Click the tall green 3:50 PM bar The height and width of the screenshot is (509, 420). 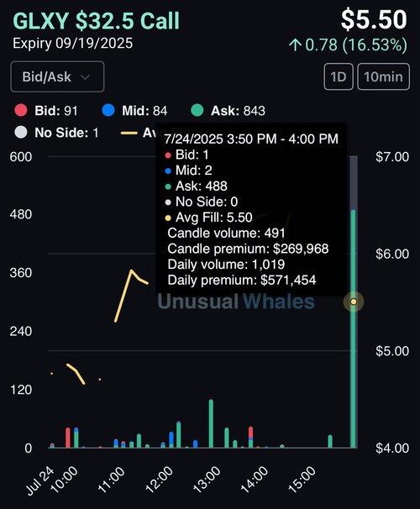point(354,328)
